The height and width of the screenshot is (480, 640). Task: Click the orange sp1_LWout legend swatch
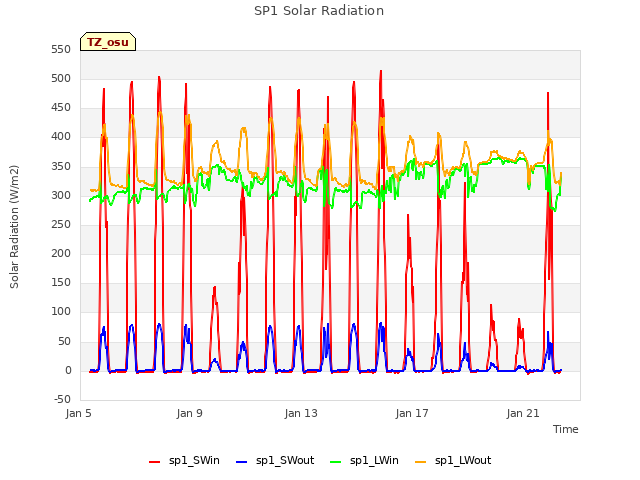point(421,462)
